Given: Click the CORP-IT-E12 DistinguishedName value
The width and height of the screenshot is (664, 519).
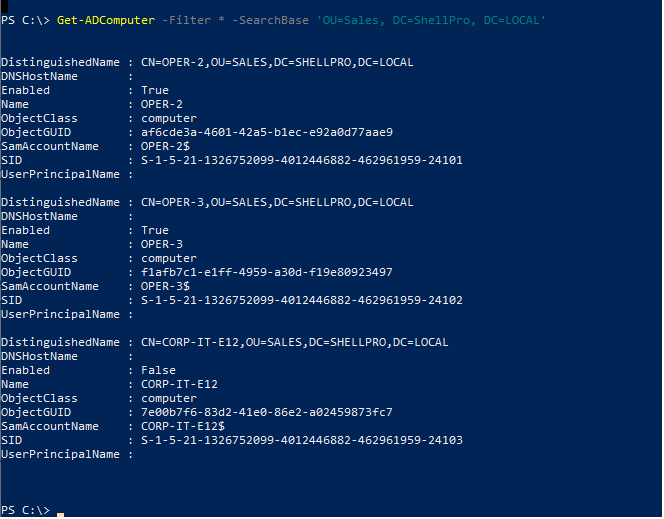Looking at the screenshot, I should (x=294, y=342).
